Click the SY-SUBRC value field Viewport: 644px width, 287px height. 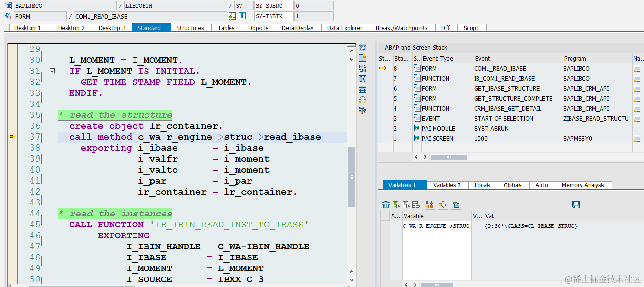tap(313, 6)
